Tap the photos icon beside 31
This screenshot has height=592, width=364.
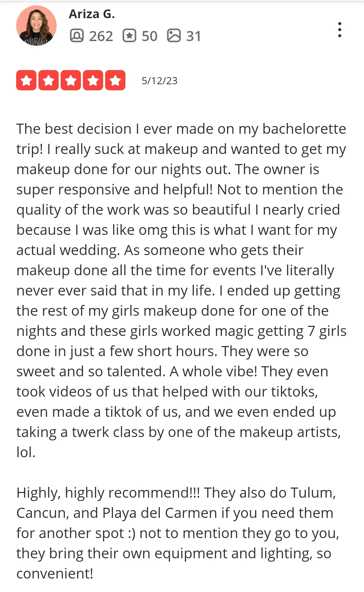click(x=174, y=35)
